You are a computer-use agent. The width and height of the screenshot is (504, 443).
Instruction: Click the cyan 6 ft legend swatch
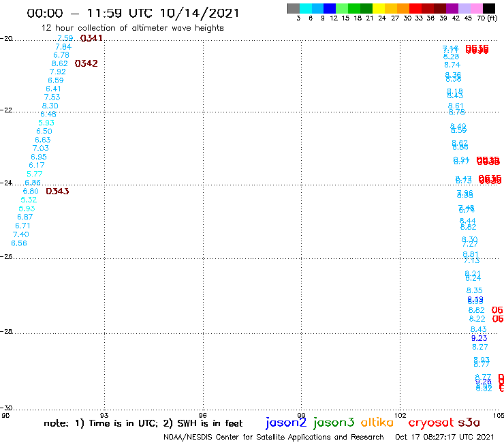[306, 8]
